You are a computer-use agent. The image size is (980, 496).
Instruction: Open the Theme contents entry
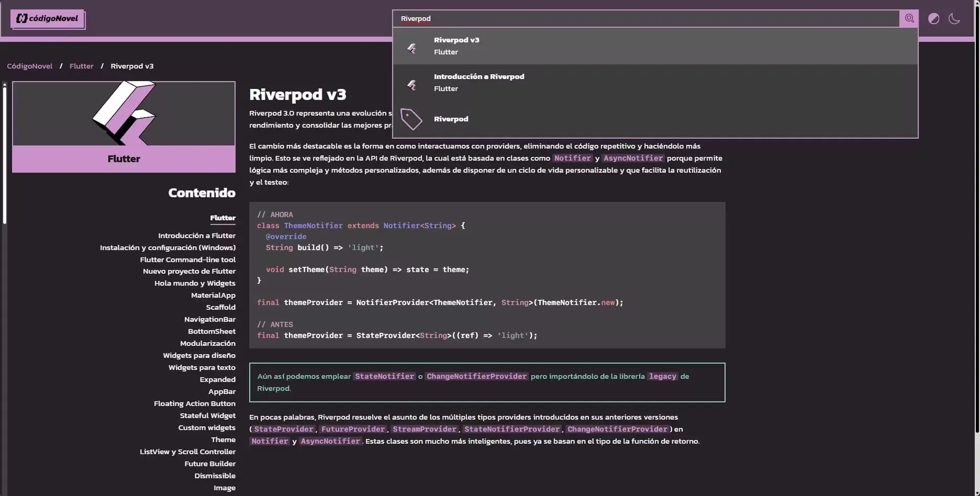pos(224,439)
